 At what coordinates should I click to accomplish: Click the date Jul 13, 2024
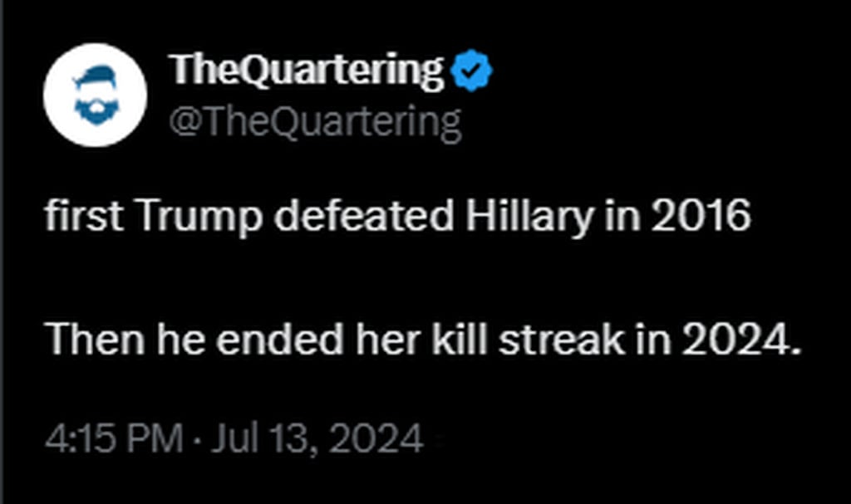(x=317, y=438)
